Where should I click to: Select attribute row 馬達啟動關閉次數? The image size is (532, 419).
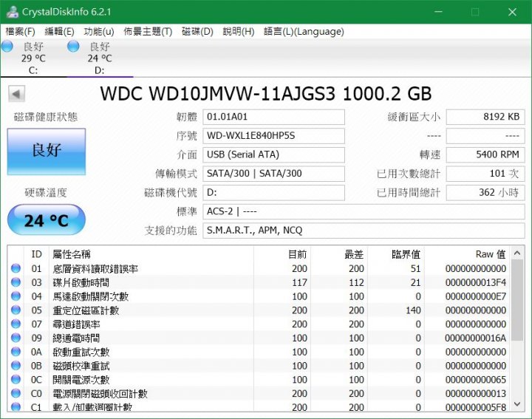pos(259,296)
